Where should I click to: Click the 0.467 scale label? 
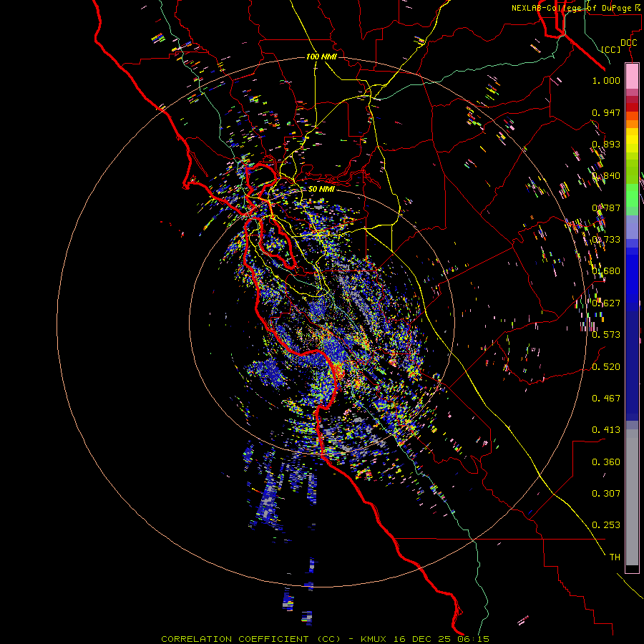point(606,399)
